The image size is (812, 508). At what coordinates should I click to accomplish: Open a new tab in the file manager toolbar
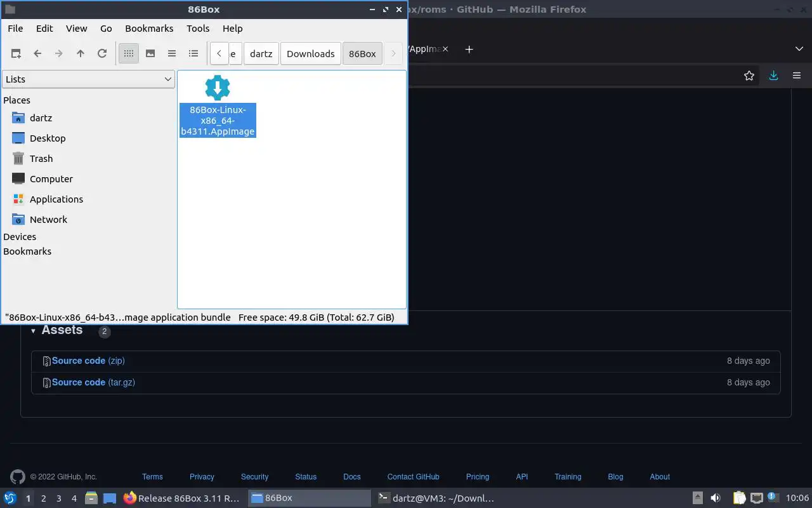pos(16,54)
